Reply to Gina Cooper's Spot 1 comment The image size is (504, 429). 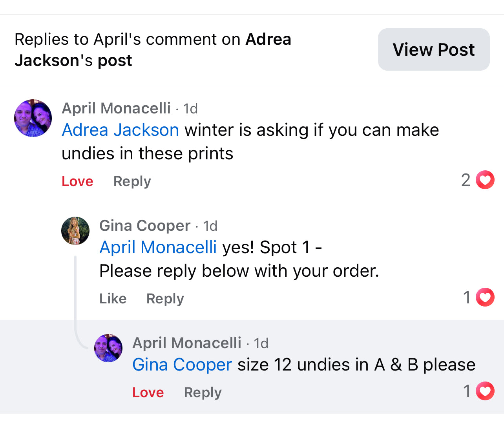[165, 299]
